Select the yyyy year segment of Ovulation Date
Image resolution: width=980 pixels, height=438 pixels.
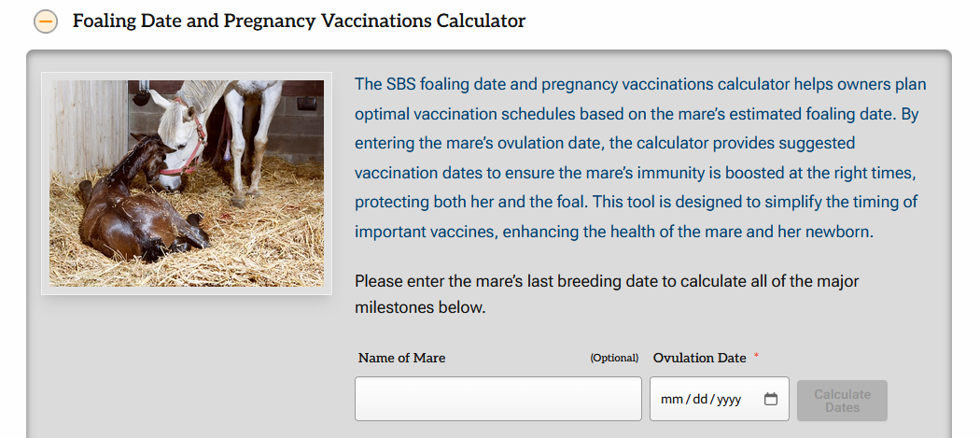(728, 399)
